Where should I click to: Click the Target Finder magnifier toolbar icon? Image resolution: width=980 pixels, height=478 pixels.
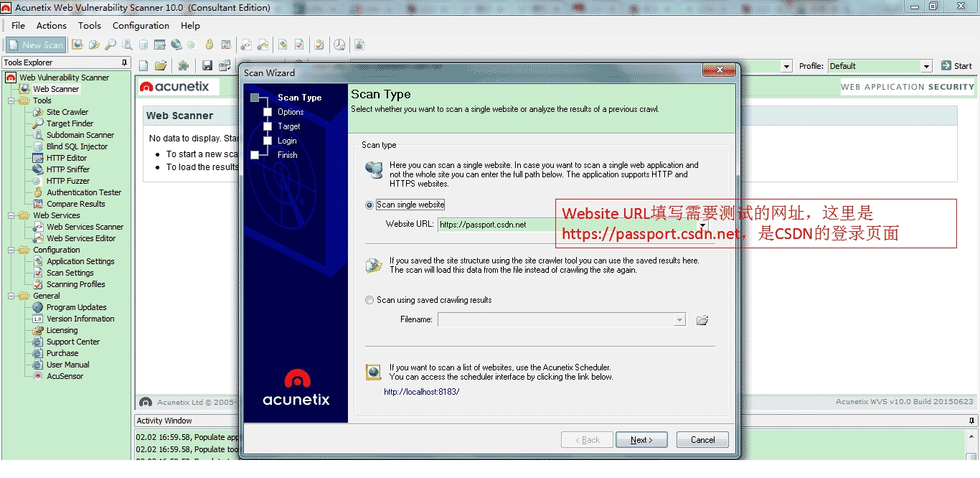pyautogui.click(x=110, y=44)
